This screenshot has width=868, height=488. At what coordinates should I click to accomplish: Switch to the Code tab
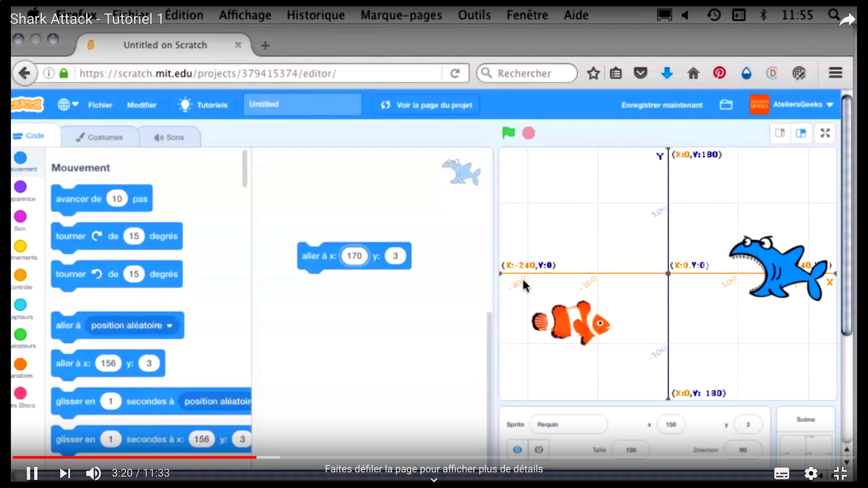click(x=29, y=136)
